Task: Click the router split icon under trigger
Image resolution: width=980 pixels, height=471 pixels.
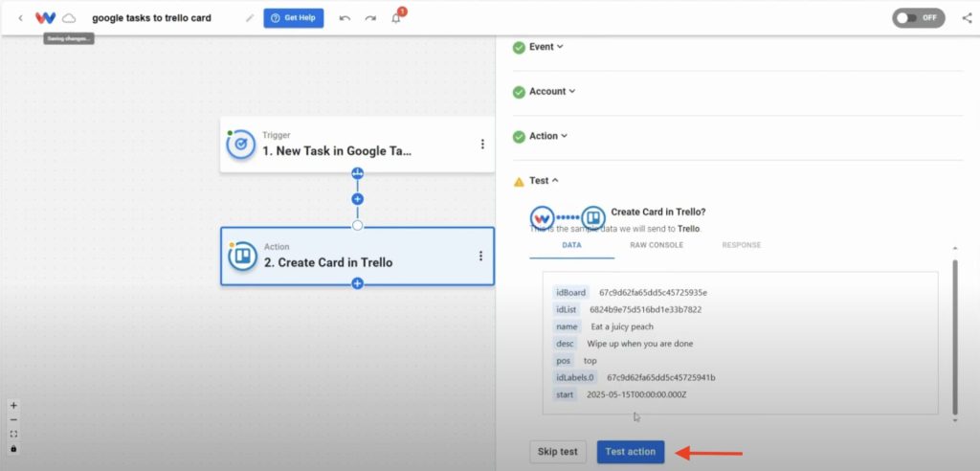Action: (358, 173)
